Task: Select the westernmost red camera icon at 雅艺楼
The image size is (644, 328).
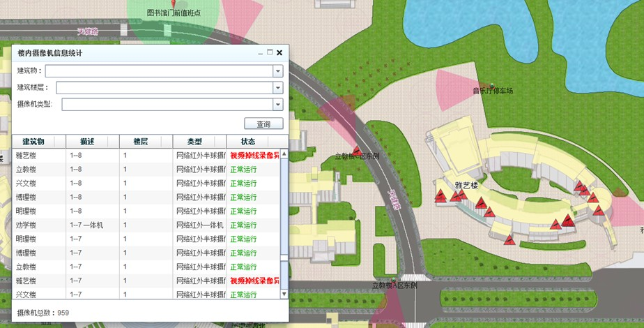Action: click(440, 197)
